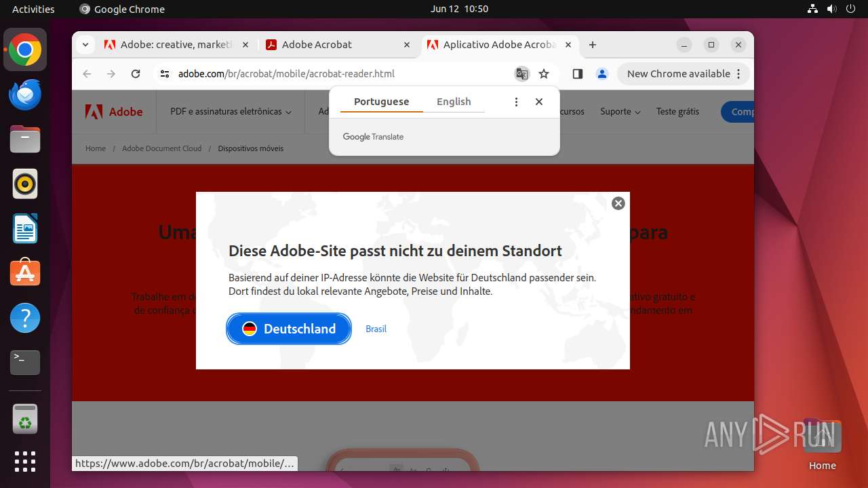Close the Google Translate popup

(539, 102)
